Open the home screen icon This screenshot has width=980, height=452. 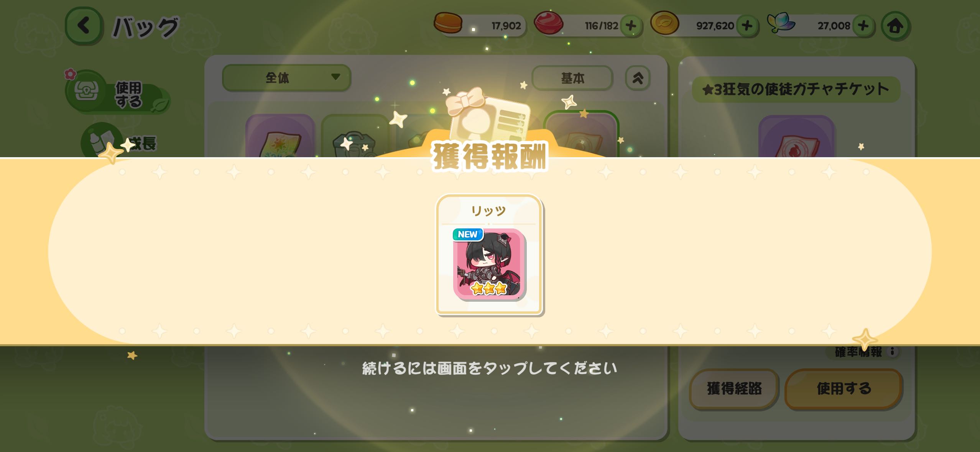coord(895,26)
